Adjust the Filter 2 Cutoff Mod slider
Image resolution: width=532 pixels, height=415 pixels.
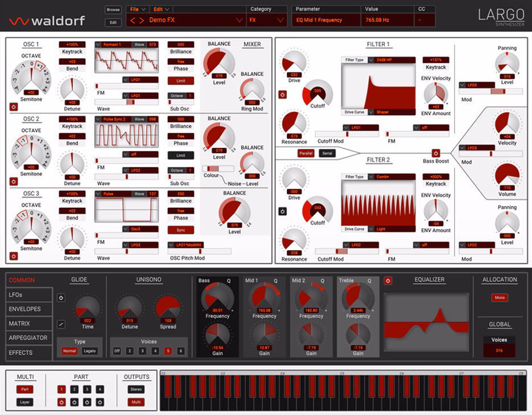point(347,251)
